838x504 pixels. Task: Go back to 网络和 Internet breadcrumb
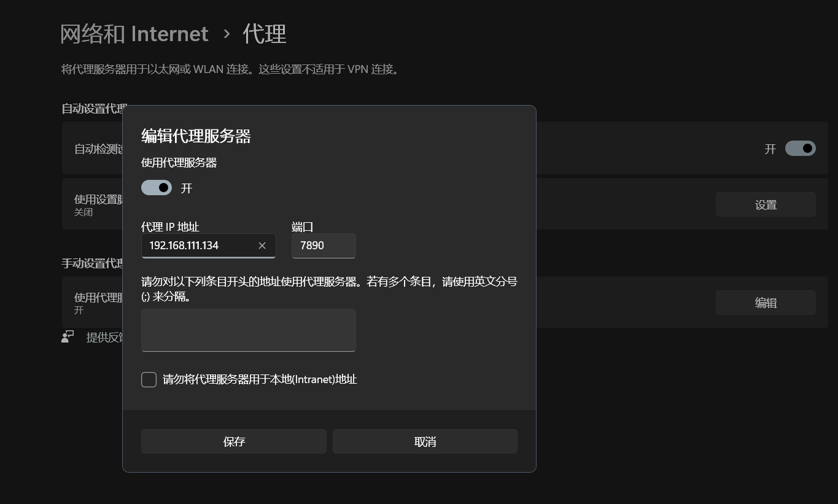coord(134,34)
